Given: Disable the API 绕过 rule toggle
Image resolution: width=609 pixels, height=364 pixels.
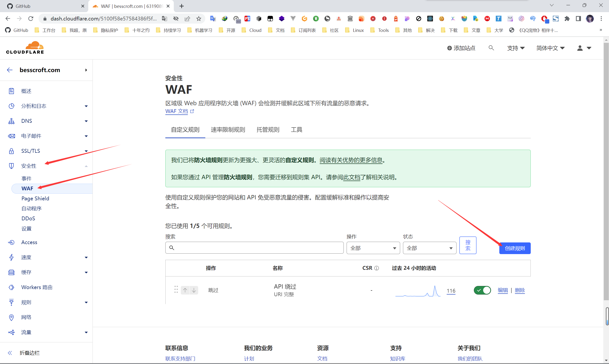Looking at the screenshot, I should (x=482, y=290).
